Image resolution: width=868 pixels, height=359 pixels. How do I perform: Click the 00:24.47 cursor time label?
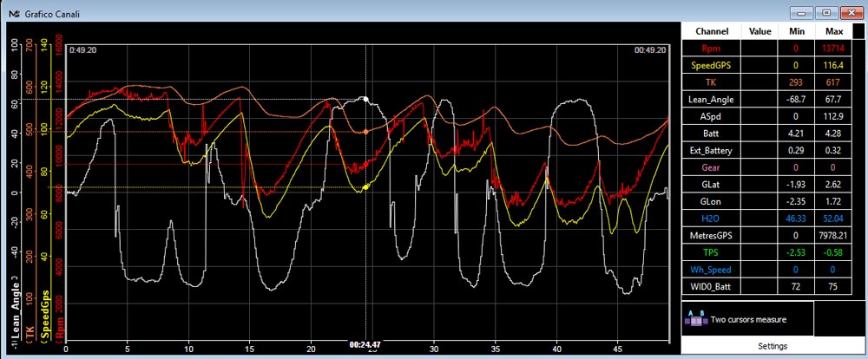pyautogui.click(x=365, y=344)
